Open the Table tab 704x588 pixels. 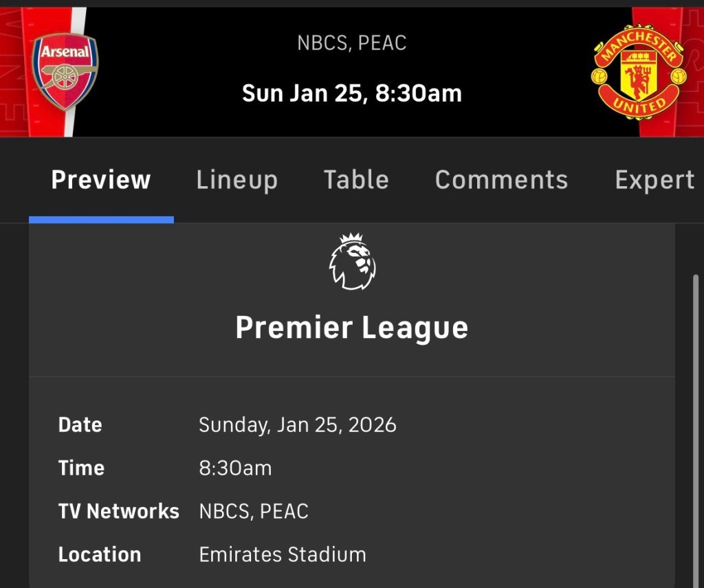pyautogui.click(x=356, y=180)
